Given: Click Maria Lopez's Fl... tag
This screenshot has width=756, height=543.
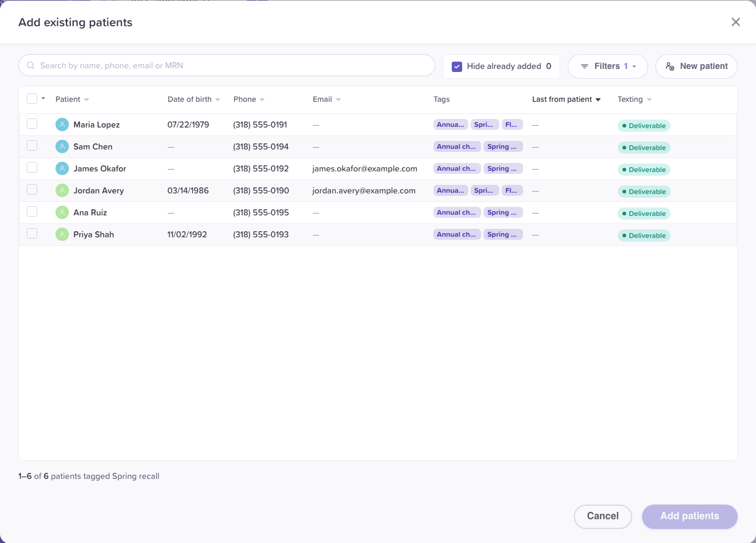Looking at the screenshot, I should point(513,124).
